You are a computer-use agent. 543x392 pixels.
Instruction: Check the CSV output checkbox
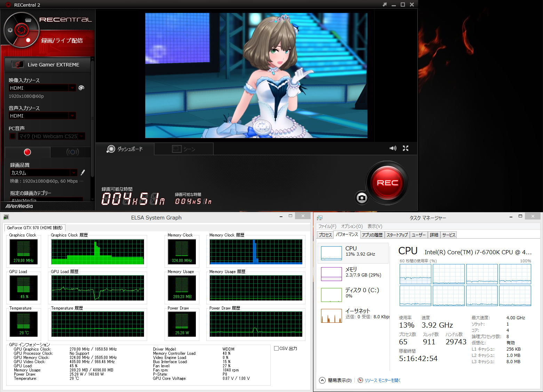click(276, 348)
